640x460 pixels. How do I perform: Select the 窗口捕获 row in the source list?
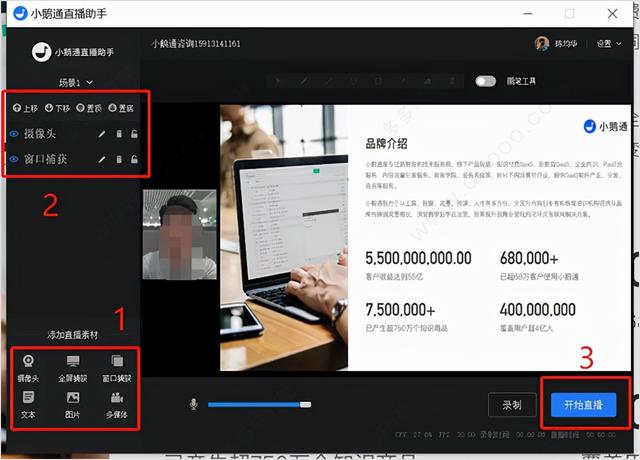point(73,159)
